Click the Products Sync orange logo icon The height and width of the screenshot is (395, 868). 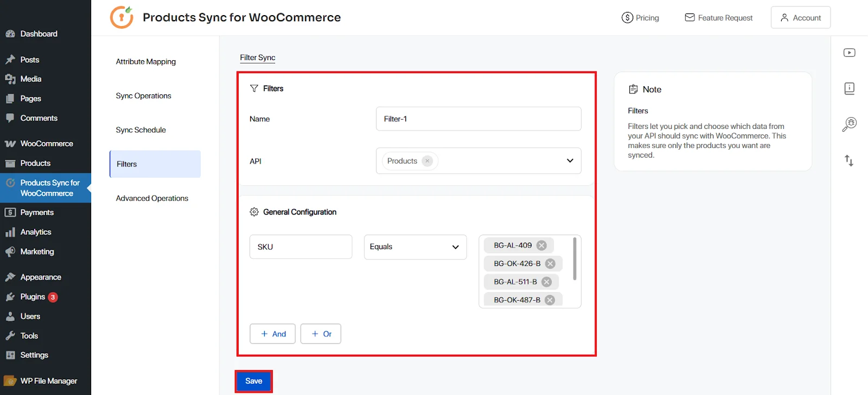(x=122, y=17)
